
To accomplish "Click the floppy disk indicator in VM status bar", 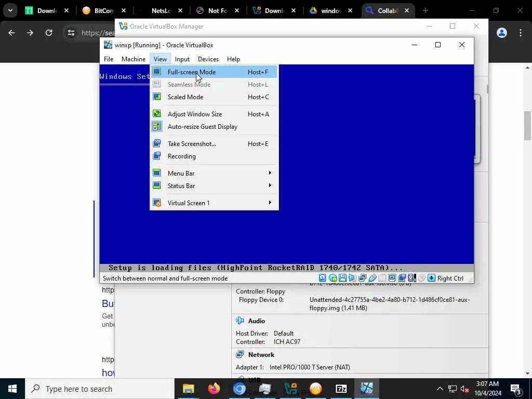I will pos(342,278).
